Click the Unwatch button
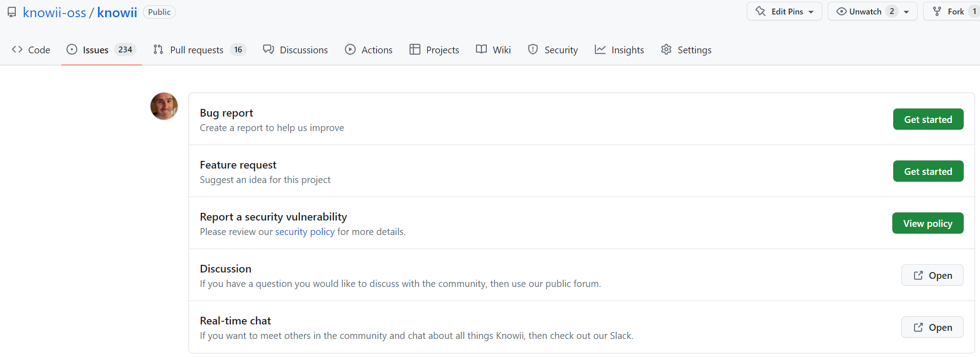The width and height of the screenshot is (980, 357). [872, 11]
